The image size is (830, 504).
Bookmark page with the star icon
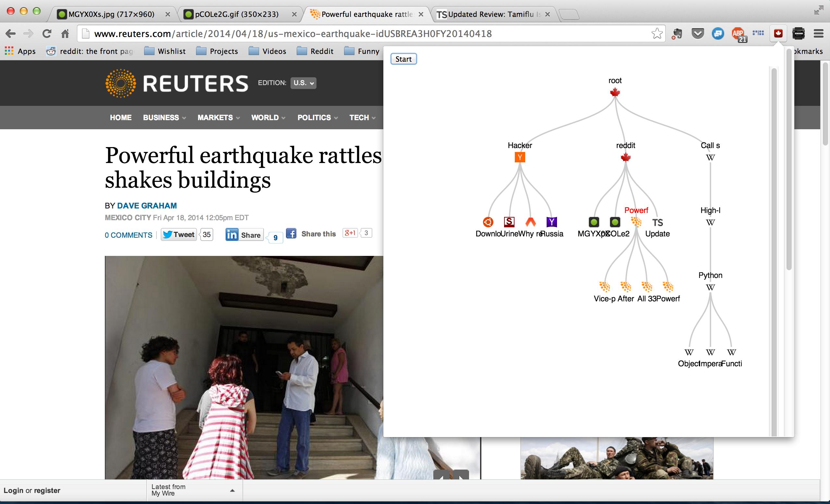(657, 34)
